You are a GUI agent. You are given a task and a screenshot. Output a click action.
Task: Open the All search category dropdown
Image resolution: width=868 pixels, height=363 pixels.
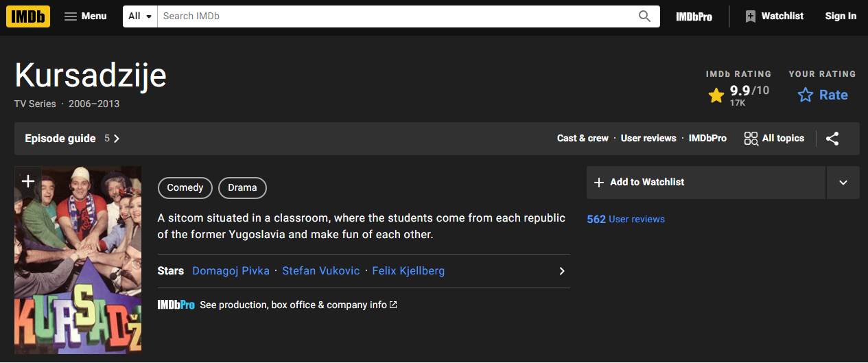point(140,16)
